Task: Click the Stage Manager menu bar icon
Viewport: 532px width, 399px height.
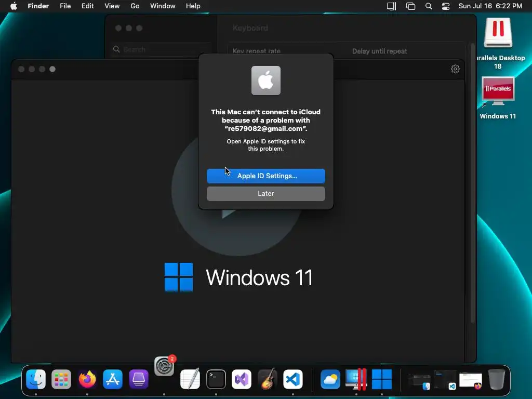Action: (410, 6)
